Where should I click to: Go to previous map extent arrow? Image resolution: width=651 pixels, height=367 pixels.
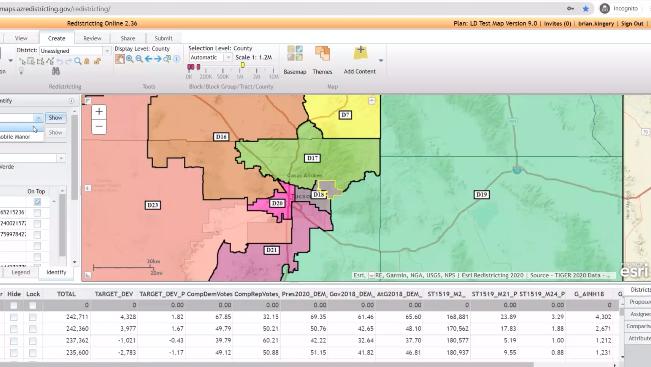point(148,59)
